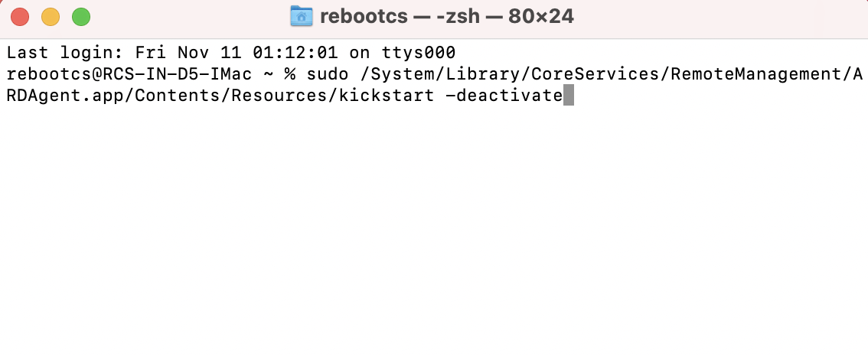Zoom the window with the green button
Image resolution: width=868 pixels, height=355 pixels.
80,16
